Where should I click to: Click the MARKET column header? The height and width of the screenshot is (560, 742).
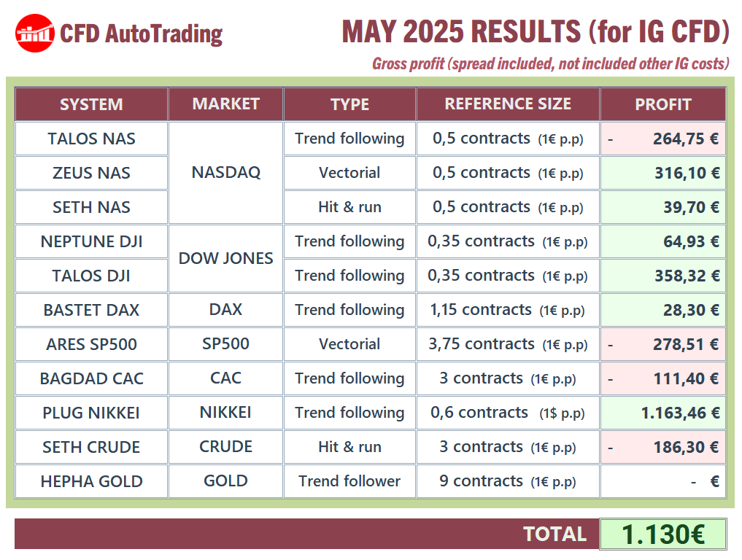(225, 104)
